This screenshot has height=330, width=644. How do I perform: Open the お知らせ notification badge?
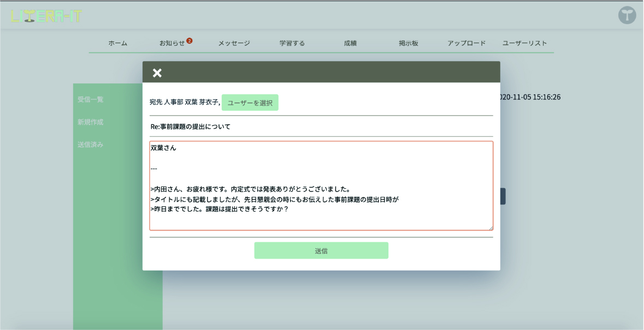(190, 40)
